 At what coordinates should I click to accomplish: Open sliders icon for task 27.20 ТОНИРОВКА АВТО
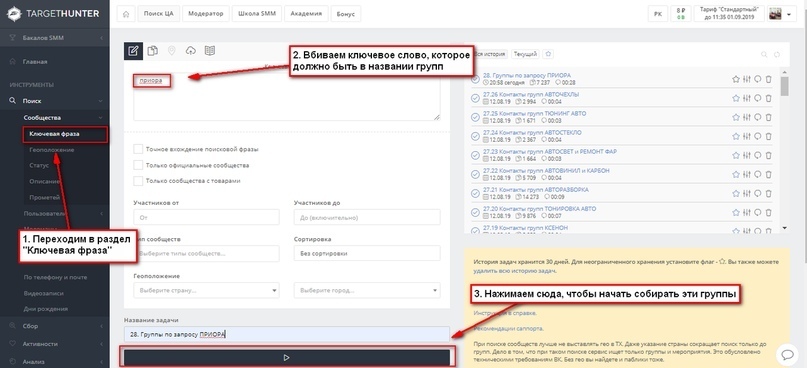tap(747, 213)
